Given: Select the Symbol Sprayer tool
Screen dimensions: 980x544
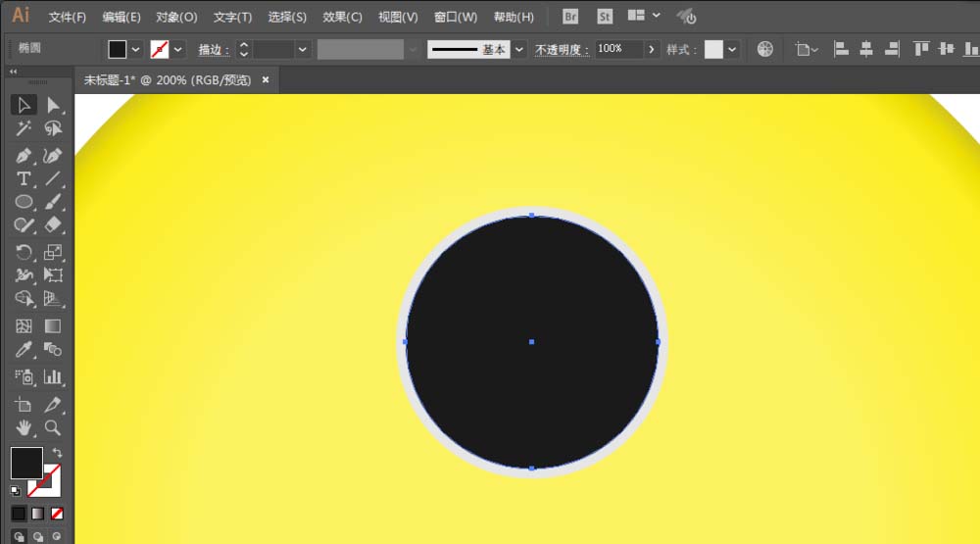Looking at the screenshot, I should coord(24,377).
